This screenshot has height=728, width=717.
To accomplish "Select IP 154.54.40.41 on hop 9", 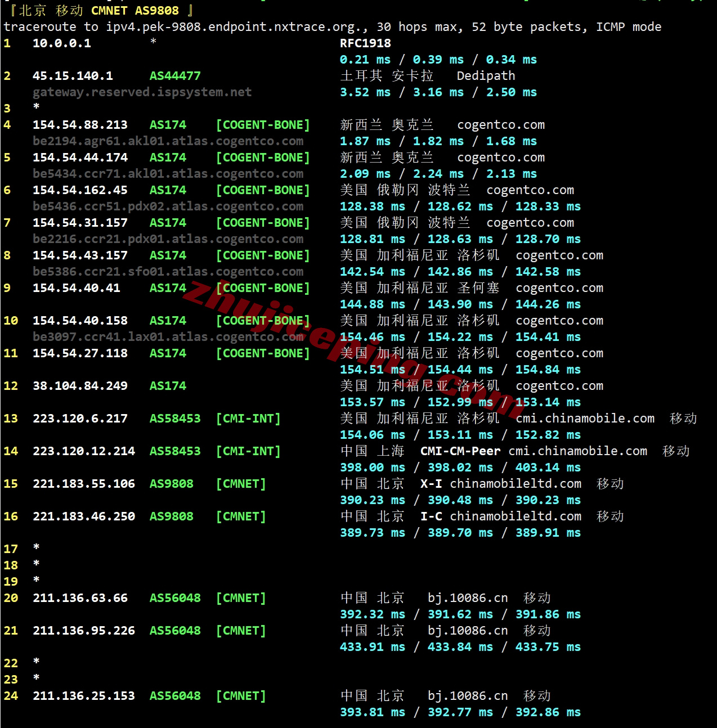I will click(x=77, y=288).
